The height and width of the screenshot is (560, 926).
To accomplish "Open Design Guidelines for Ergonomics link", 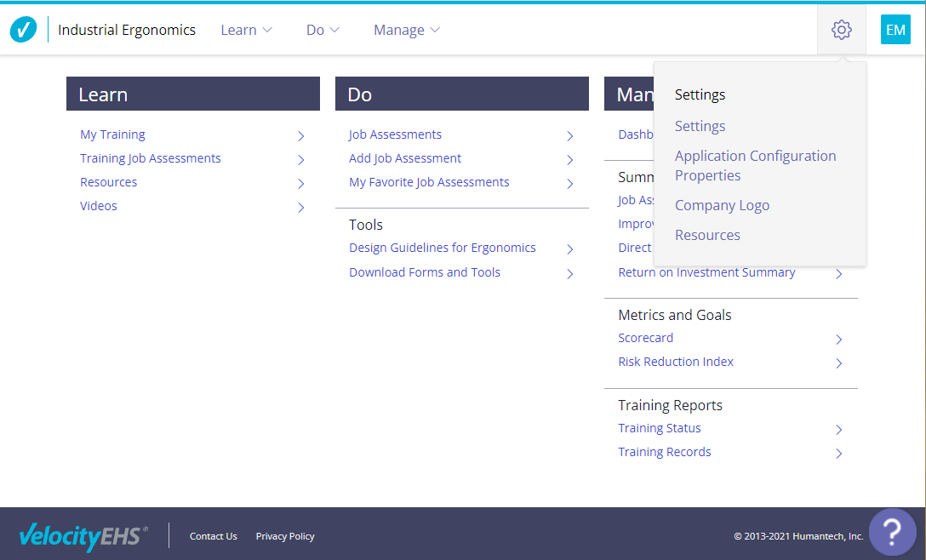I will click(x=443, y=248).
